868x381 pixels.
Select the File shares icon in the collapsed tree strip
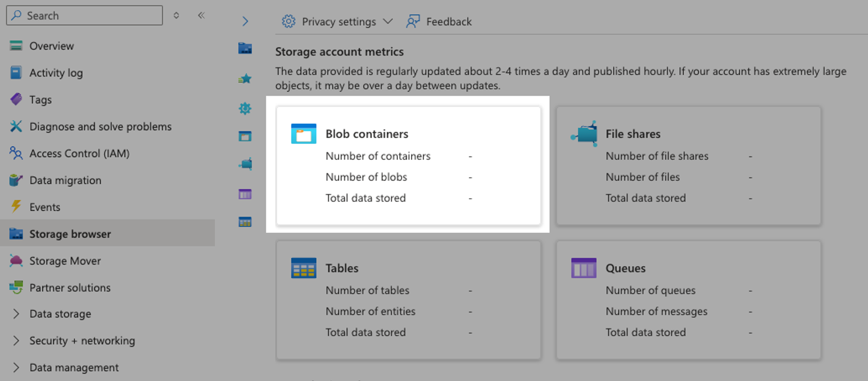(x=245, y=164)
